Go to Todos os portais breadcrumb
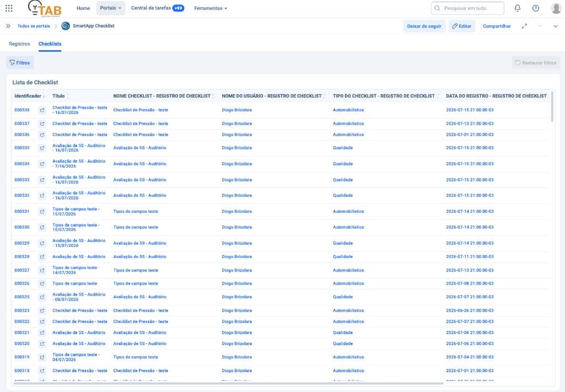This screenshot has height=392, width=565. [x=34, y=26]
